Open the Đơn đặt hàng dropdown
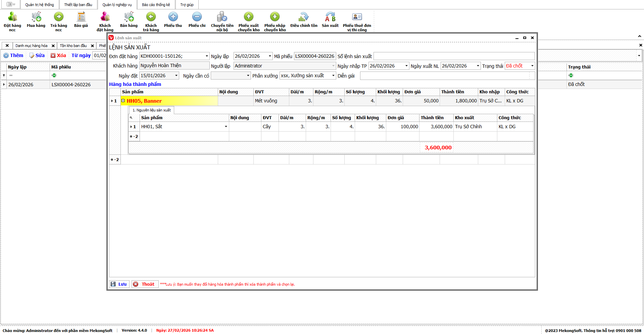The height and width of the screenshot is (334, 644). coord(207,56)
